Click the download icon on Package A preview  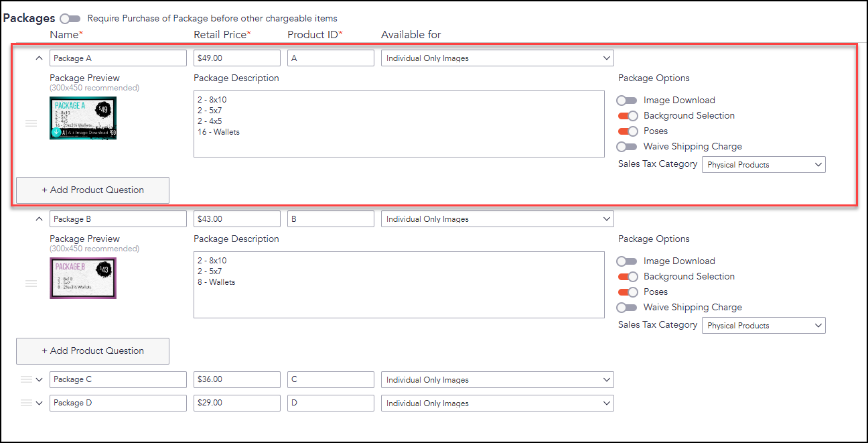(x=56, y=133)
